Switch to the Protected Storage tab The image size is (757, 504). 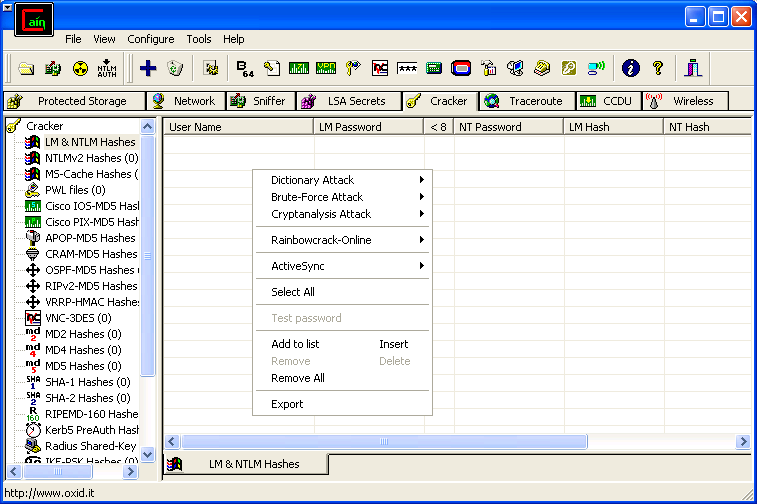coord(74,101)
